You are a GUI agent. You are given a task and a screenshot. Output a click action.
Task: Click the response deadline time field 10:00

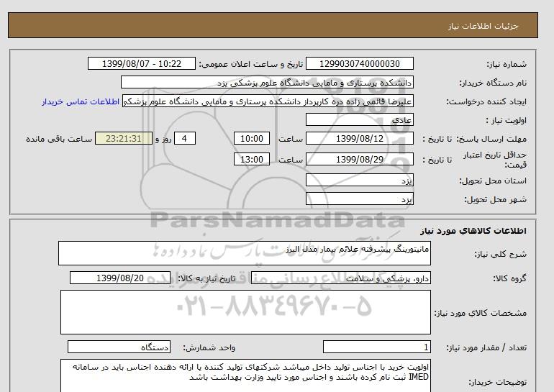(252, 138)
